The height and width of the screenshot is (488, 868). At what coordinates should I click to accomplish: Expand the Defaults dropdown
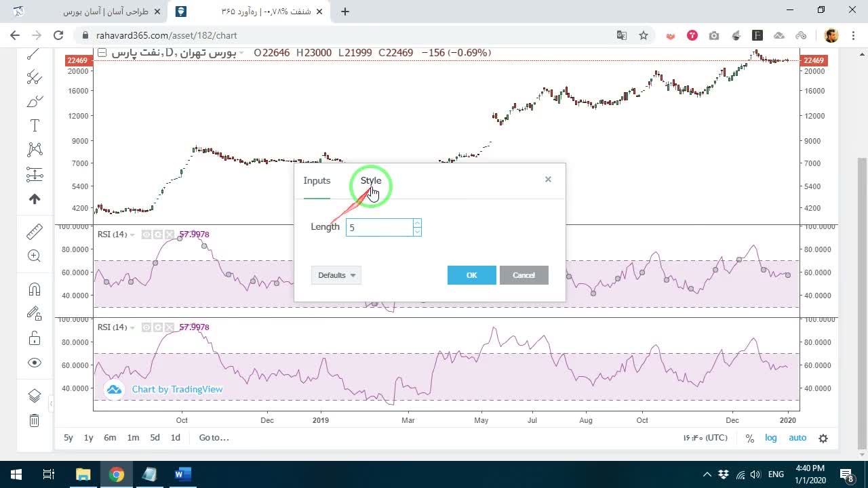click(336, 275)
